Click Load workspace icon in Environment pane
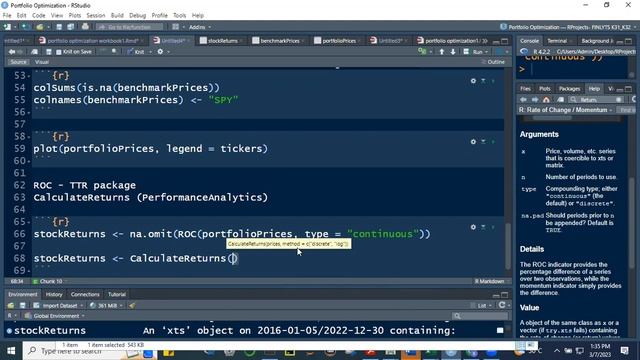This screenshot has width=640, height=360. [x=11, y=305]
